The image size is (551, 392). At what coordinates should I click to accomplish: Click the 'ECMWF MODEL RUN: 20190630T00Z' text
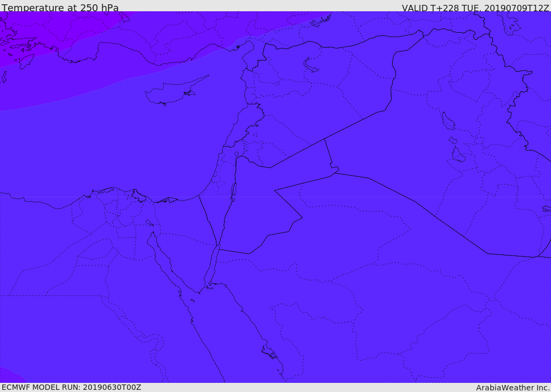tap(72, 387)
